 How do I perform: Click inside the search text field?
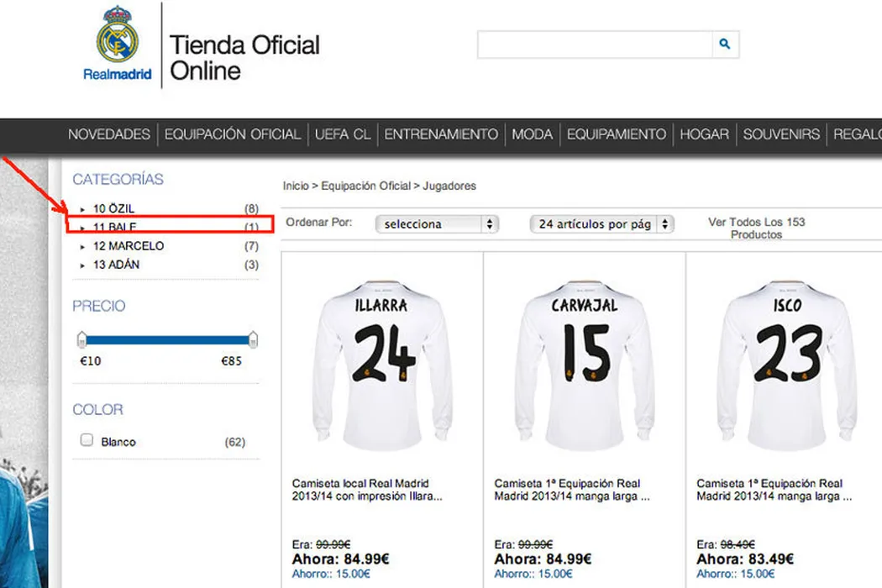click(595, 45)
